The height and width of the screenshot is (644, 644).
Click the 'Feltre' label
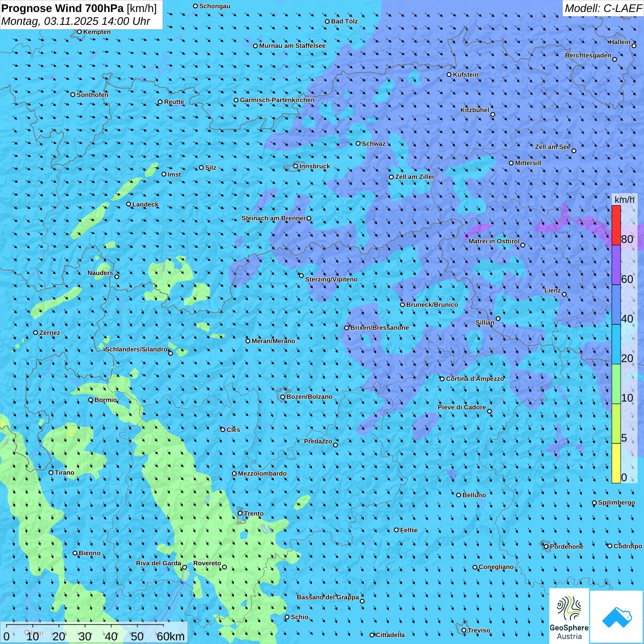(x=409, y=530)
